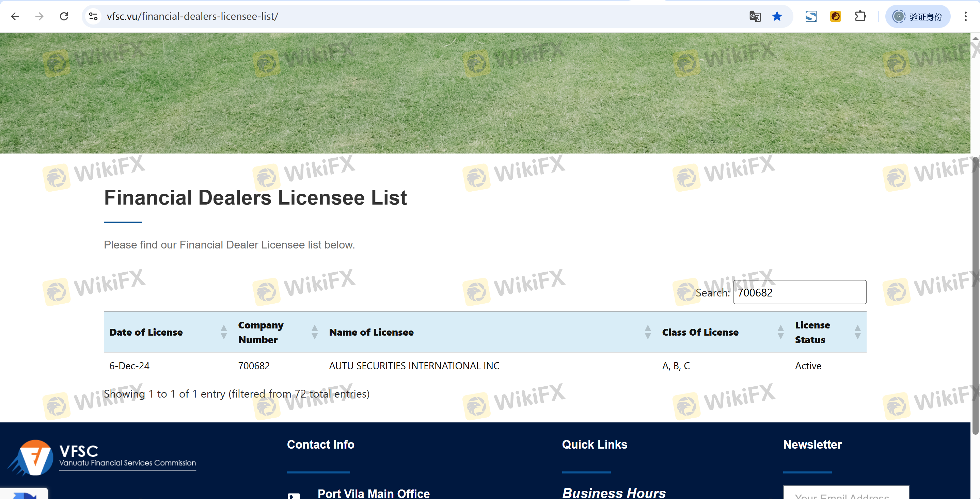Reload the current page
The width and height of the screenshot is (980, 499).
click(x=64, y=16)
